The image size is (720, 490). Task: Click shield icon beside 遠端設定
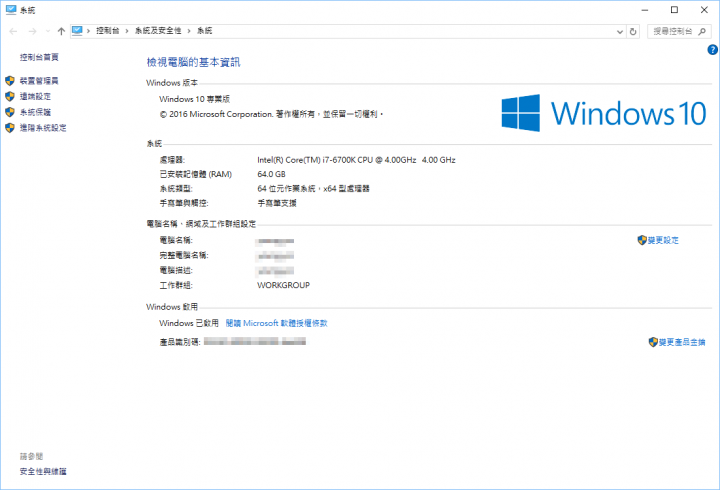(10, 96)
